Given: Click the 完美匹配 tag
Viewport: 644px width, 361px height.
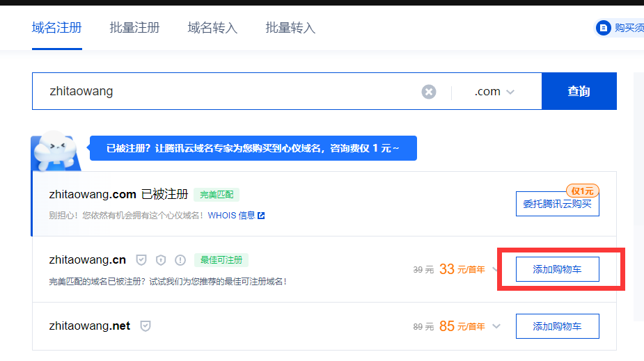Looking at the screenshot, I should tap(217, 195).
